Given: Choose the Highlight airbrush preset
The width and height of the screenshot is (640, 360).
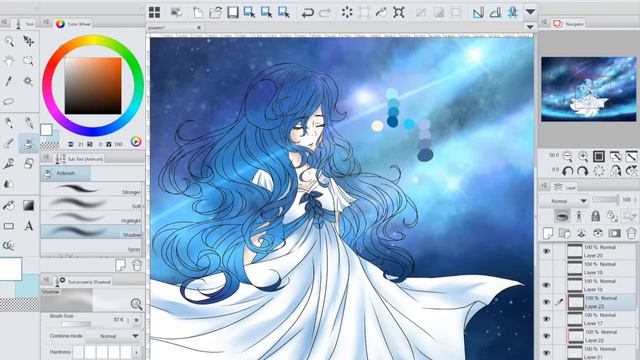Looking at the screenshot, I should click(92, 218).
